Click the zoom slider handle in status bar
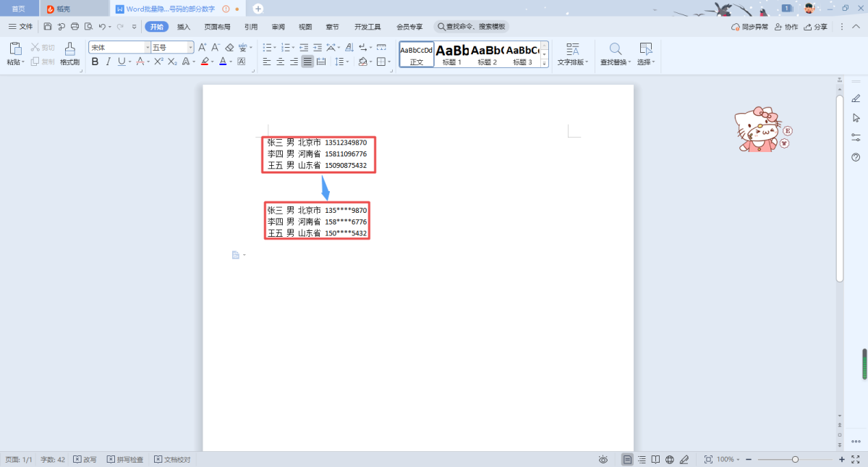 click(x=795, y=460)
